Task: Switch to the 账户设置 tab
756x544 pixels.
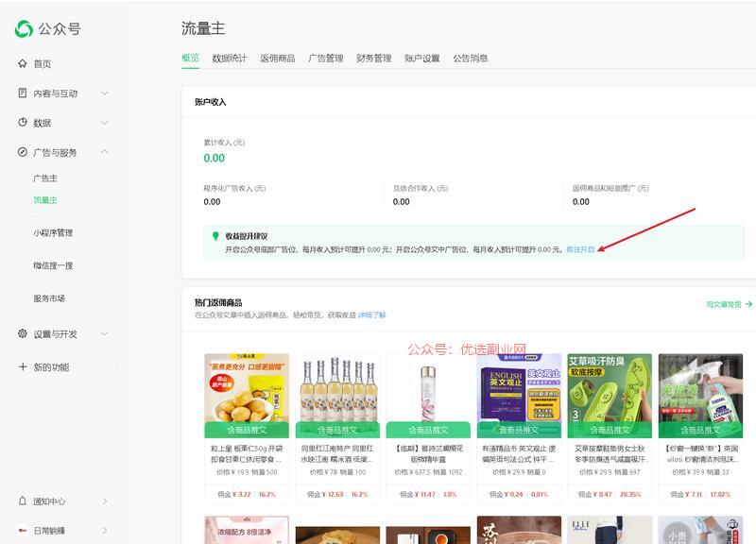Action: (421, 59)
